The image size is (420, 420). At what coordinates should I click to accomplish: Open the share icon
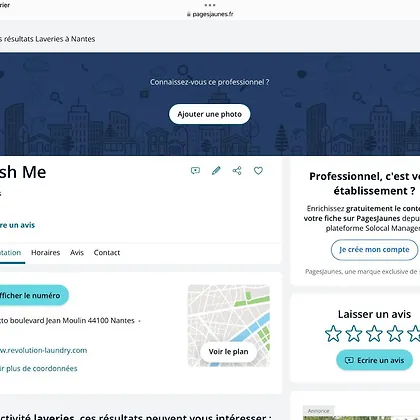(x=237, y=171)
